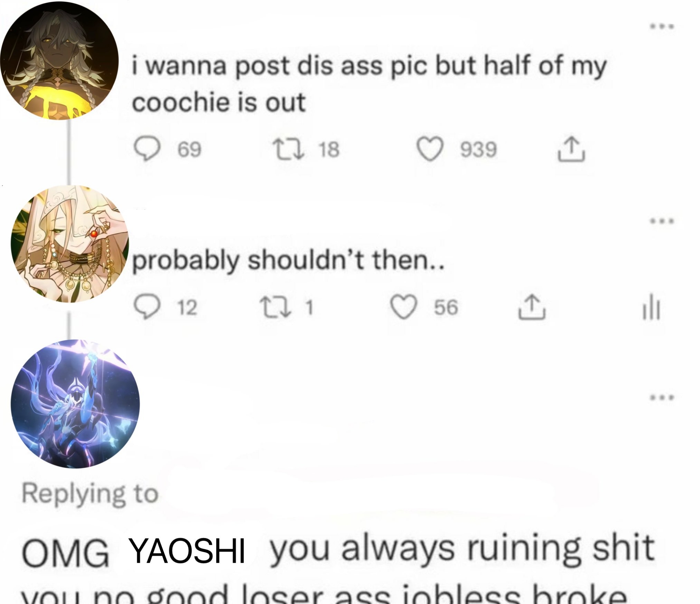Open the blue glowing character profile avatar

point(75,403)
